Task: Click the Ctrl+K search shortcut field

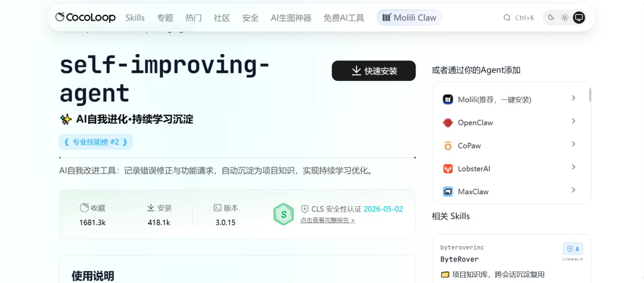Action: (519, 18)
